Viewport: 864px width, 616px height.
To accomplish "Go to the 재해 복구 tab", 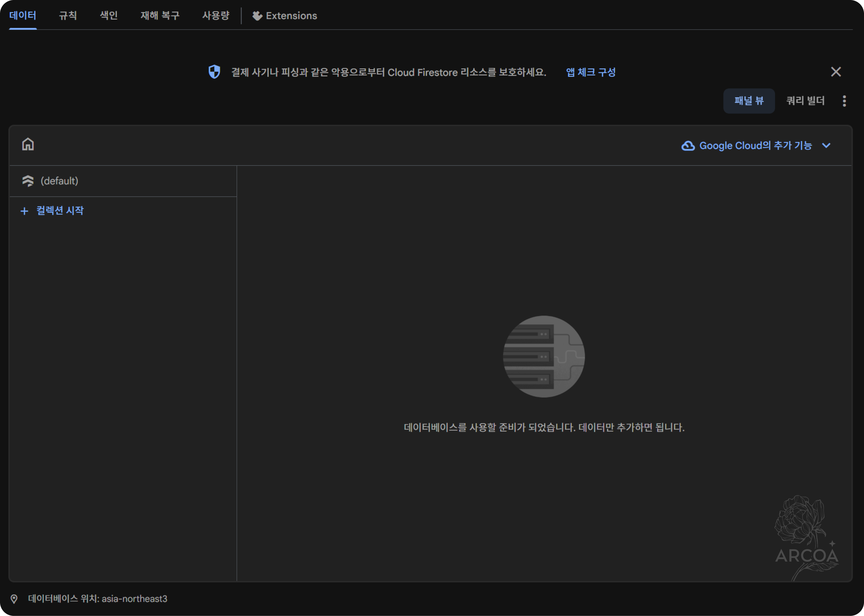I will [x=160, y=16].
